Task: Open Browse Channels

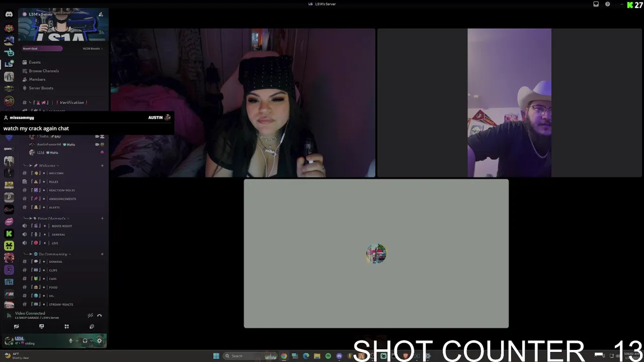Action: pyautogui.click(x=63, y=71)
